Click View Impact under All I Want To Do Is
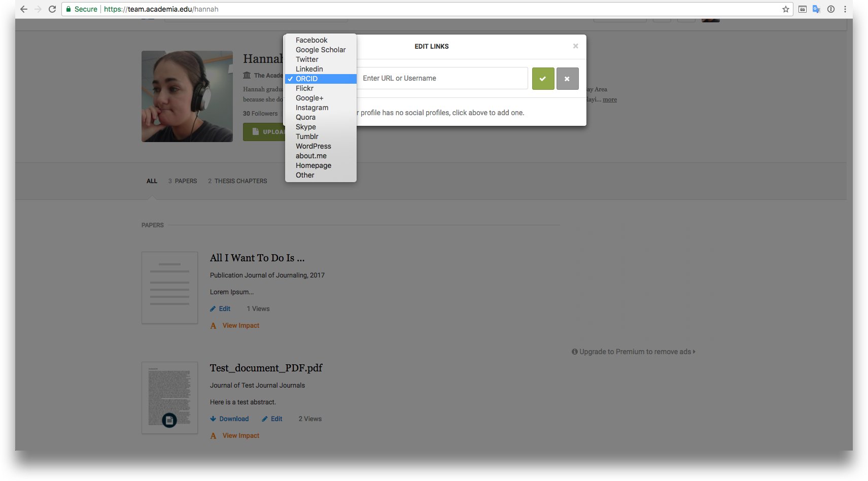 (x=240, y=326)
